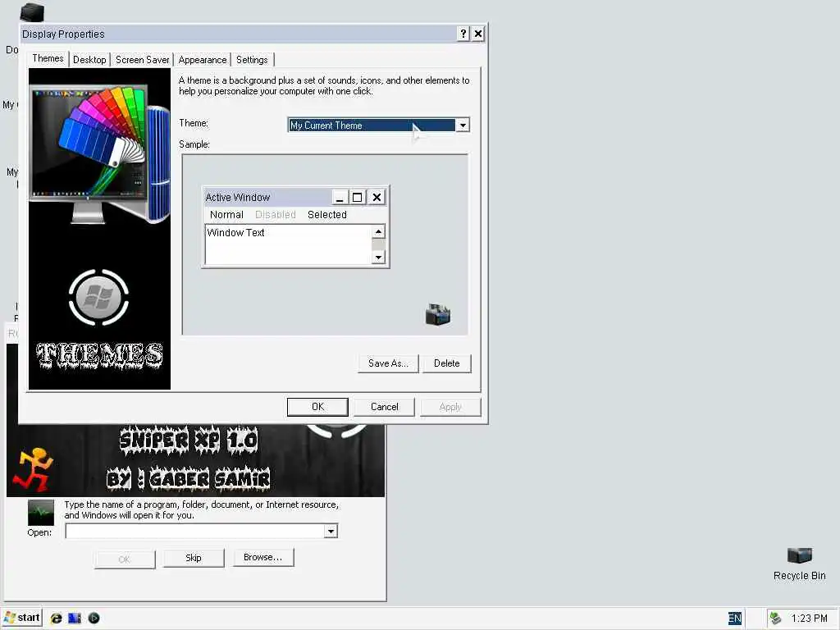
Task: Click the recycle bin icon in sample preview
Action: 438,314
